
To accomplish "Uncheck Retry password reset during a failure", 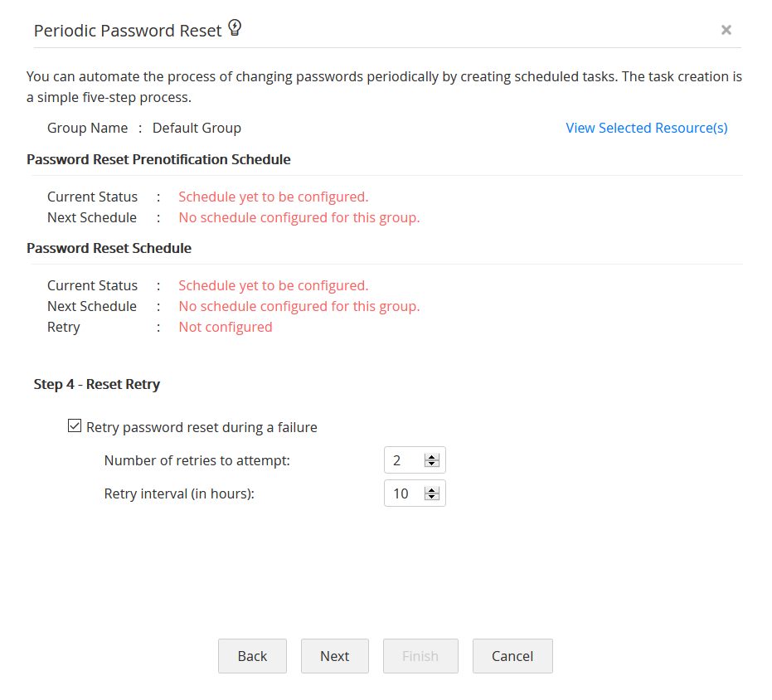I will (75, 425).
